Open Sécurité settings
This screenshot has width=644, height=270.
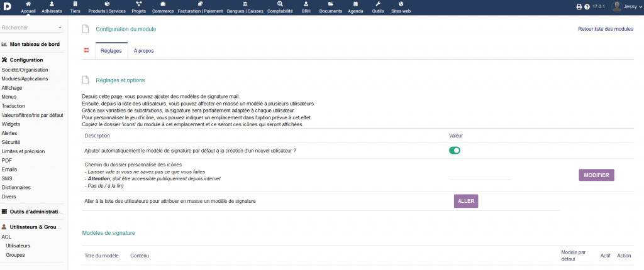(11, 142)
